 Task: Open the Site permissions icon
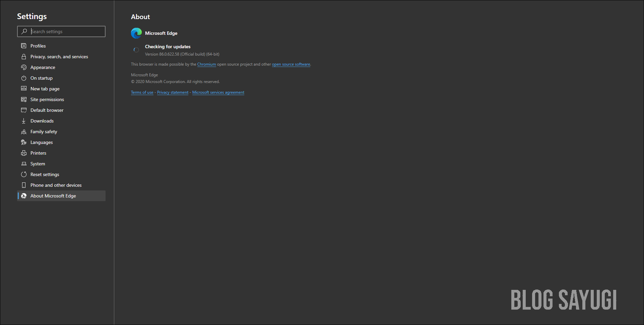tap(23, 99)
